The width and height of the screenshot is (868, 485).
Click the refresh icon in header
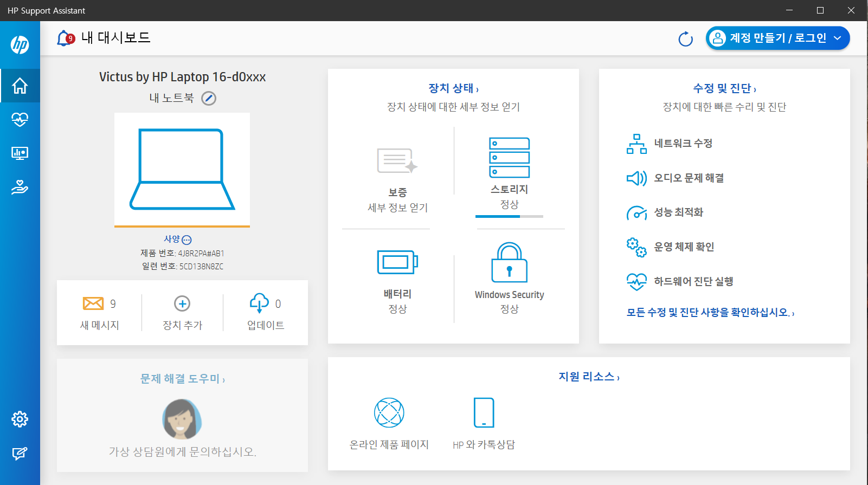click(x=686, y=38)
